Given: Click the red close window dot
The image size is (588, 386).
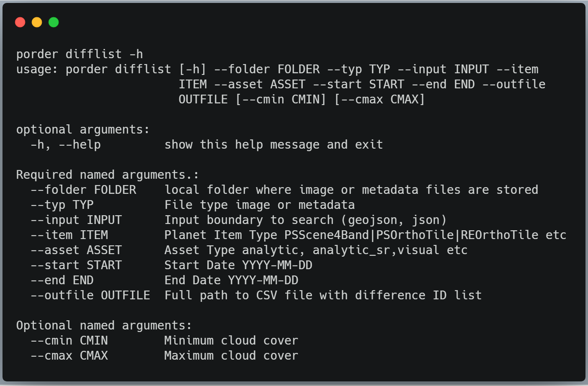Looking at the screenshot, I should pyautogui.click(x=20, y=22).
